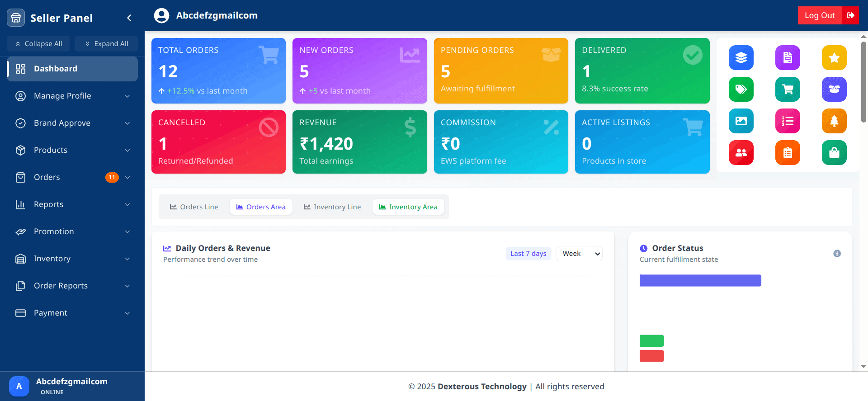Viewport: 868px width, 401px height.
Task: Open the green shopping bag shortcut icon
Action: 834,153
